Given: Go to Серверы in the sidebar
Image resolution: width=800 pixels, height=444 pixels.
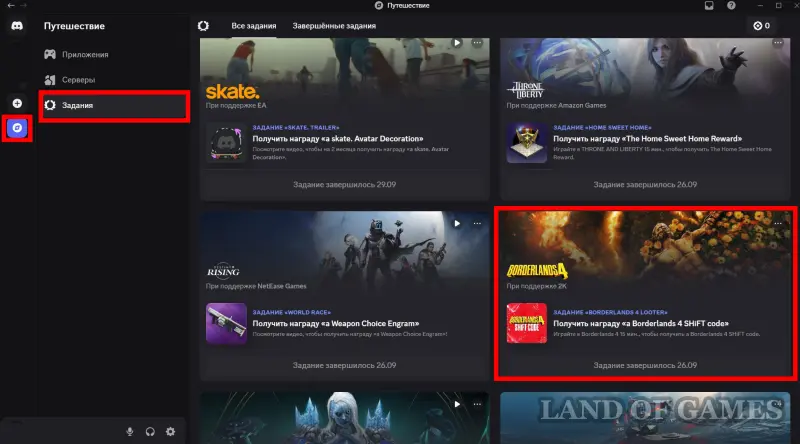Looking at the screenshot, I should (78, 79).
